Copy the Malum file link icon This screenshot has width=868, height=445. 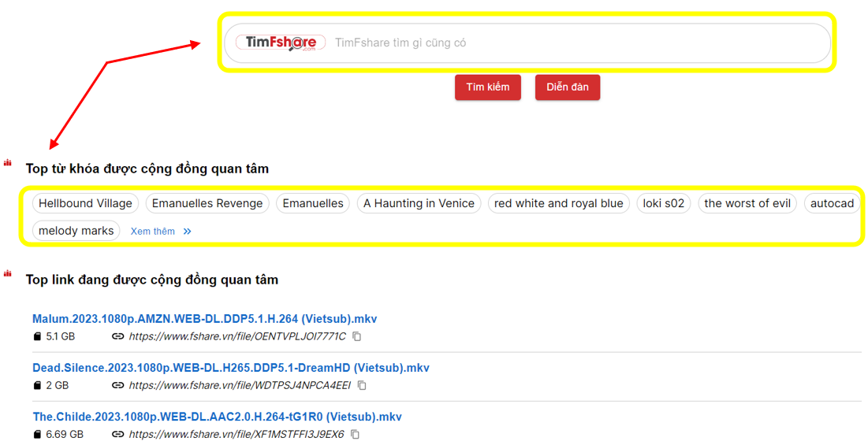(x=357, y=336)
